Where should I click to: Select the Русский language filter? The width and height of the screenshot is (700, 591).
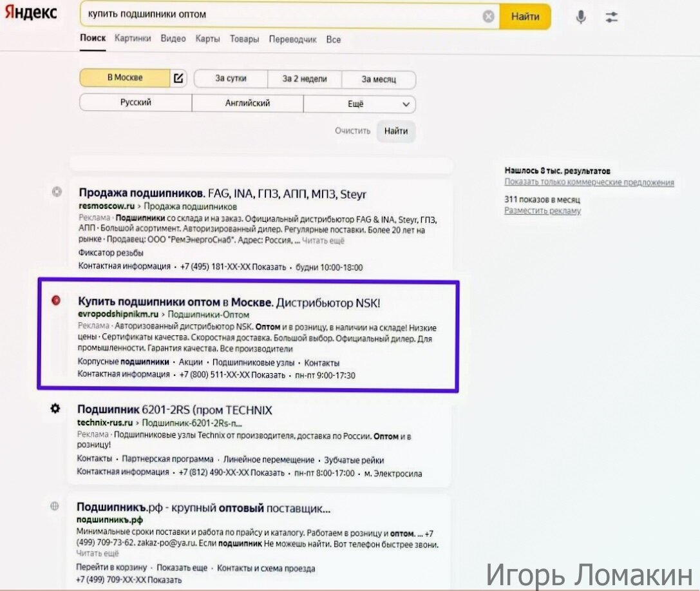[136, 102]
